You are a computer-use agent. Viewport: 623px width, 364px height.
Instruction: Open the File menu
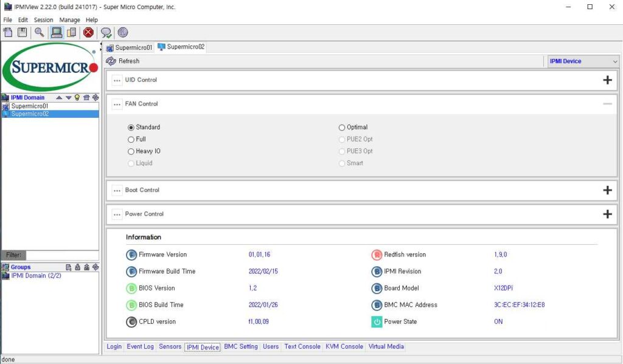[7, 20]
